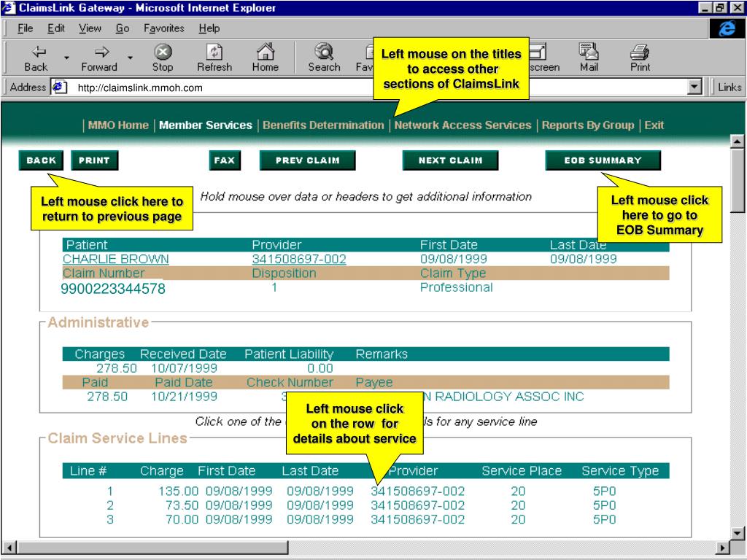Click the browser Forward arrow toolbar icon
The image size is (747, 560).
coord(101,52)
